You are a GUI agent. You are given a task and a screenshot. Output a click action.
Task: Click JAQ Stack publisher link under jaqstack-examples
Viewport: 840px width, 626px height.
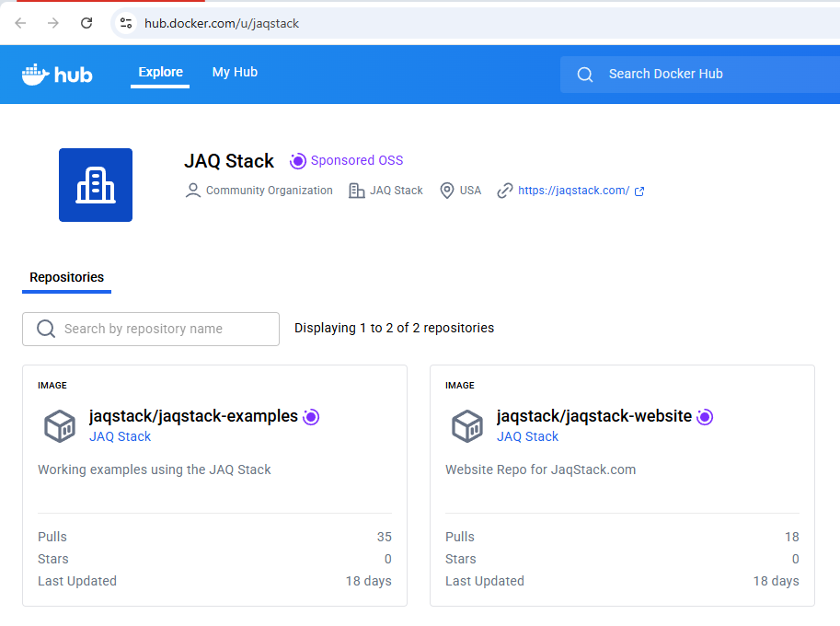click(x=120, y=436)
